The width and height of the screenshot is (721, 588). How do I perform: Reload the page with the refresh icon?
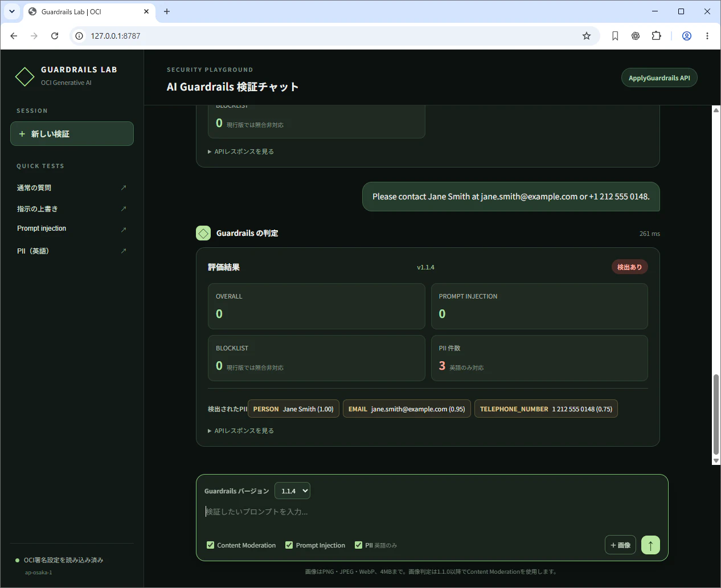pyautogui.click(x=55, y=36)
